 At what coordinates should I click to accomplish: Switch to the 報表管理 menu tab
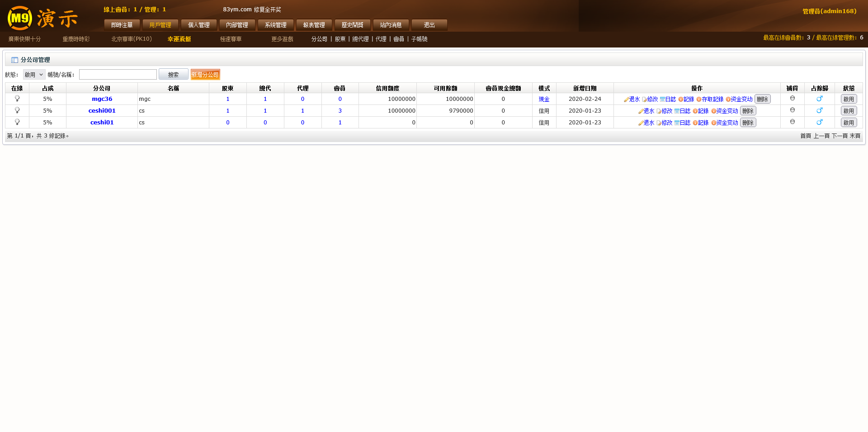pyautogui.click(x=314, y=25)
